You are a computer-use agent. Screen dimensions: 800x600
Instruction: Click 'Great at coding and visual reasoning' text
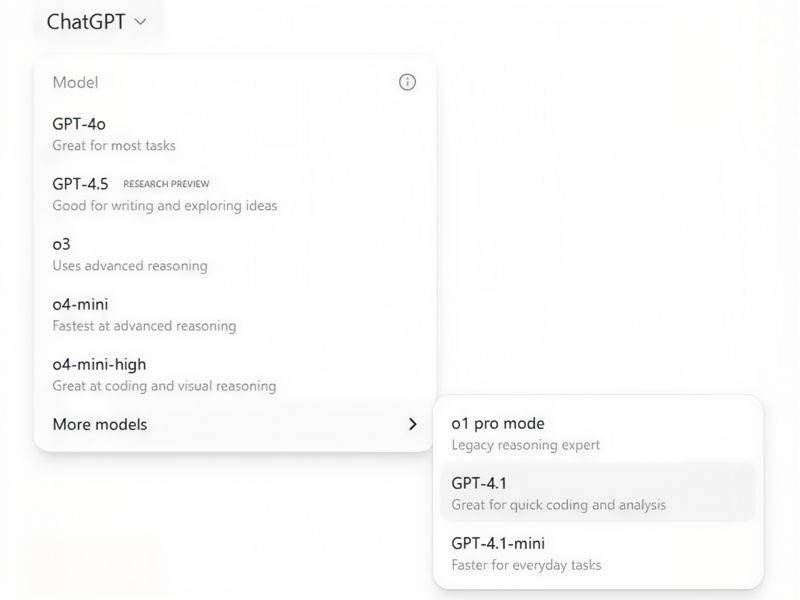pos(164,386)
